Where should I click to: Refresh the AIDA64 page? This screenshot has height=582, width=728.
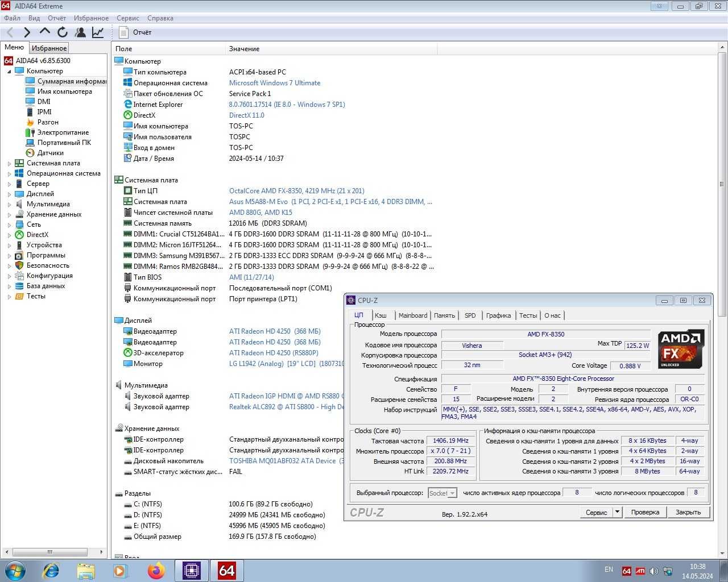tap(63, 32)
